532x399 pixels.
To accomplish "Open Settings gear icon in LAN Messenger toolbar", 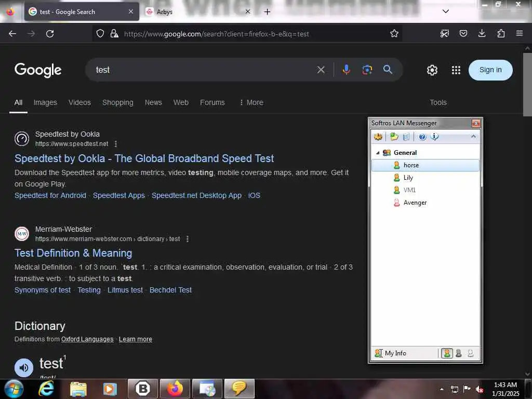I will point(378,137).
